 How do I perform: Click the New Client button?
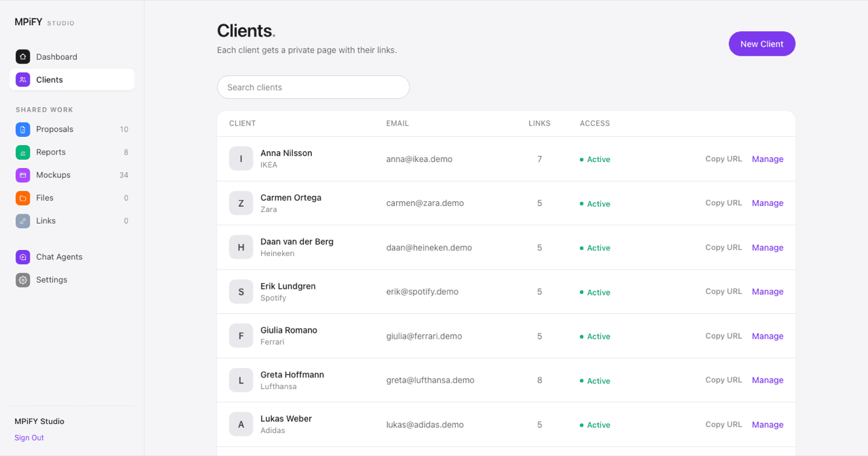tap(762, 44)
